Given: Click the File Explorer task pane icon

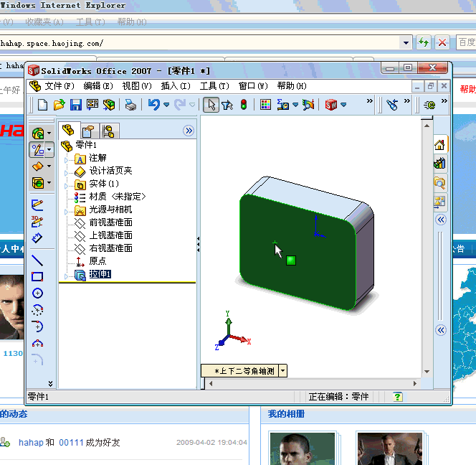Looking at the screenshot, I should (x=439, y=183).
